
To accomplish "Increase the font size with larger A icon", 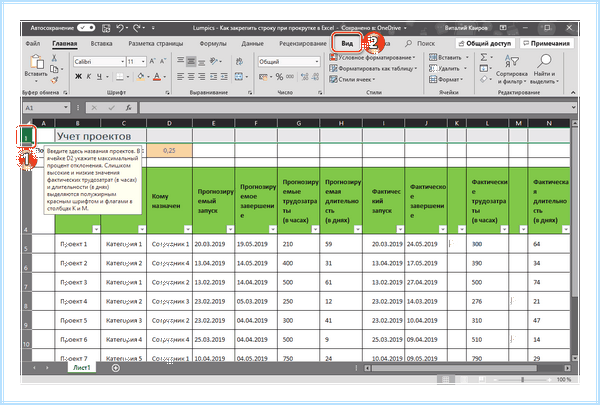I will (x=152, y=61).
